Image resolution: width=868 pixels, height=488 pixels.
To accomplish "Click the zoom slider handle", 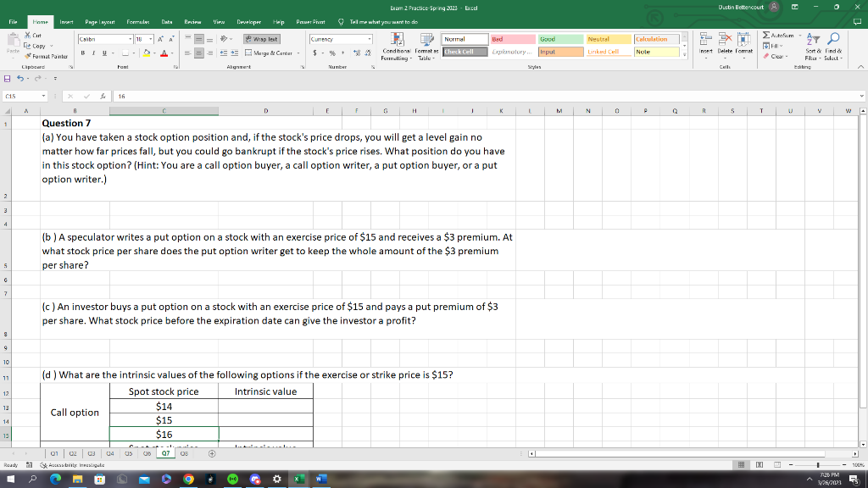I will (x=818, y=465).
